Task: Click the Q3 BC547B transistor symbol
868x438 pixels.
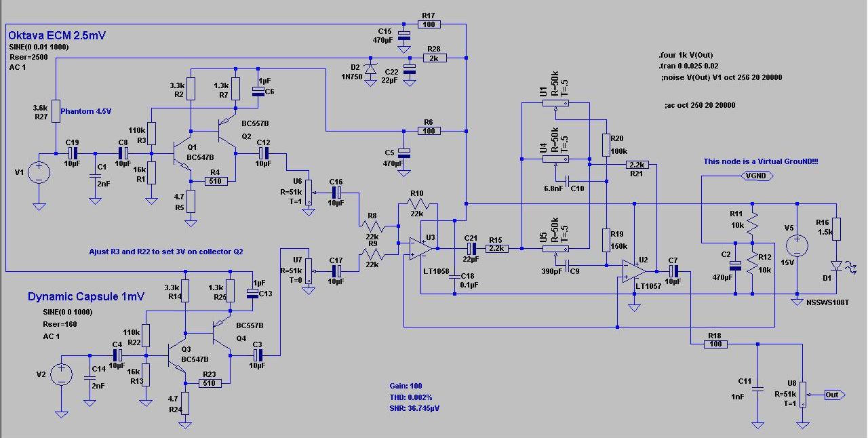Action: [176, 356]
